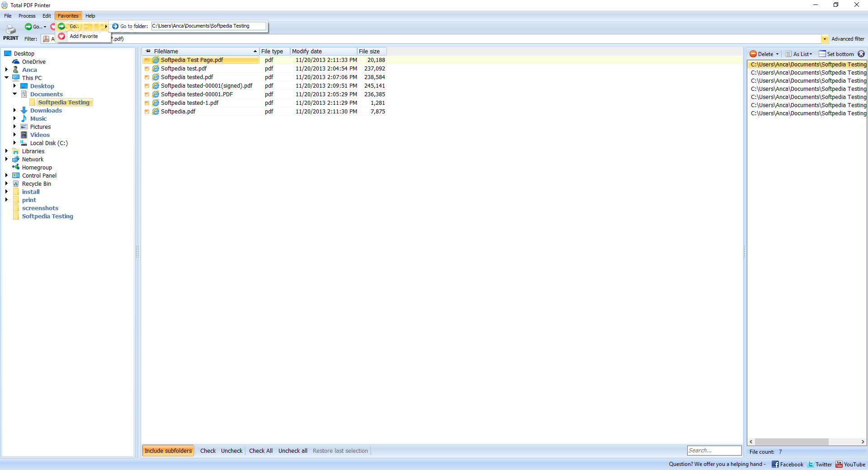Click the red Delete icon in favorites panel
This screenshot has width=868, height=470.
[753, 54]
